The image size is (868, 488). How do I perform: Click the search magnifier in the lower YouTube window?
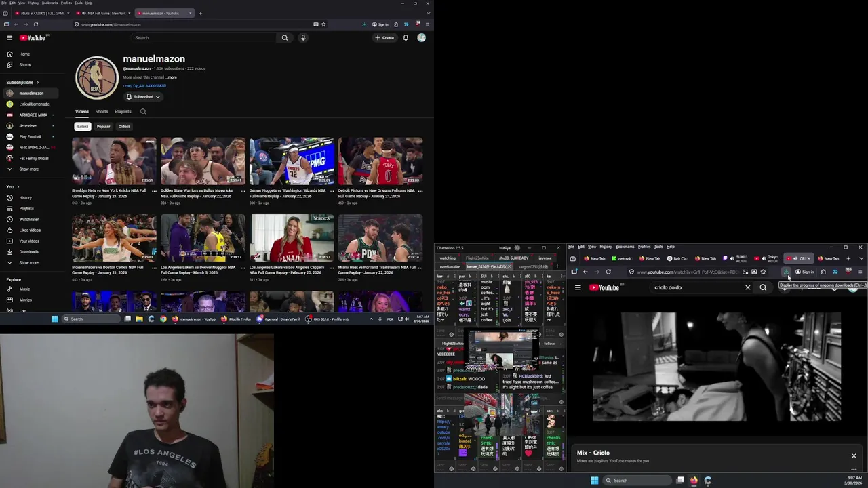point(763,287)
